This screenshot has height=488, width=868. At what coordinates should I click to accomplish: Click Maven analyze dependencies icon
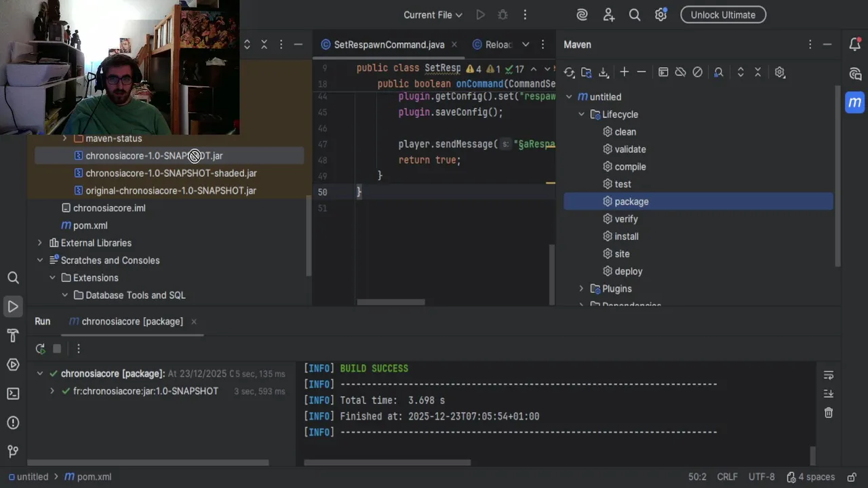[x=719, y=72]
